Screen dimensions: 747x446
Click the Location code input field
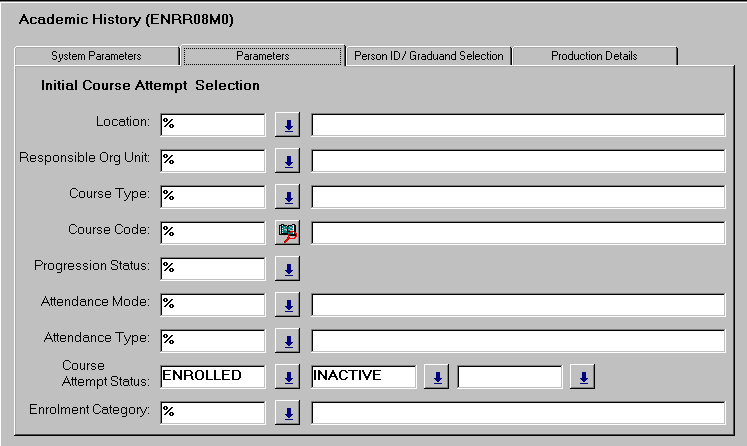pos(212,124)
